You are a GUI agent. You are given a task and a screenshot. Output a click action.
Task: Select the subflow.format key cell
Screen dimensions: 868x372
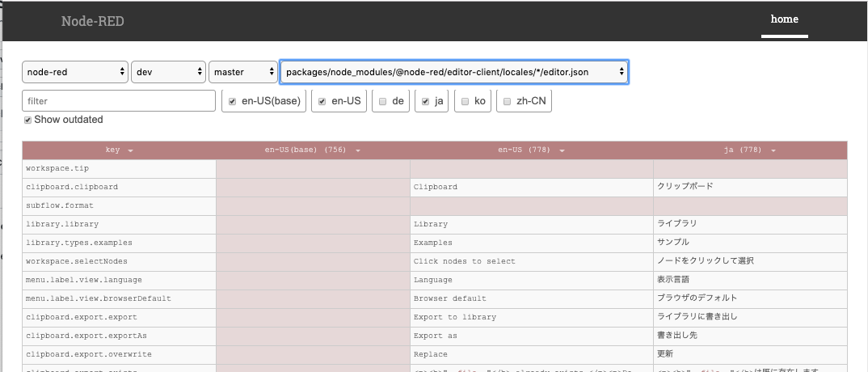[119, 206]
